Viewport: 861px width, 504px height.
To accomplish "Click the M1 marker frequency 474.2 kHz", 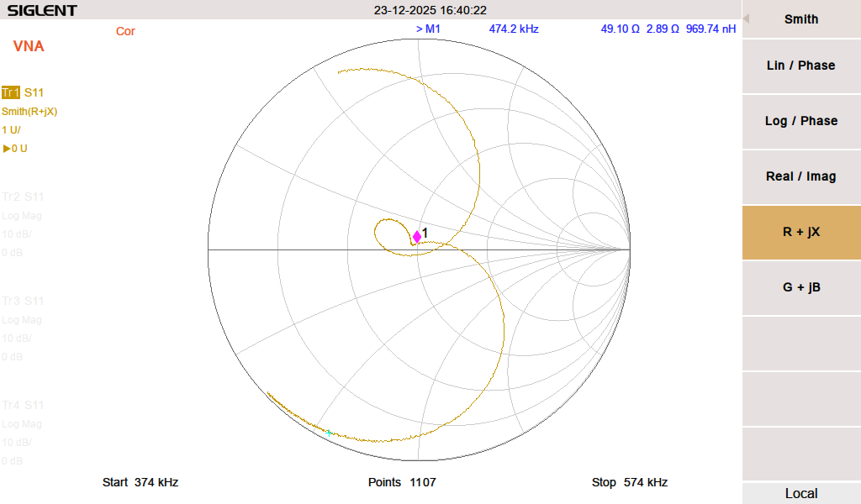I will click(x=513, y=29).
